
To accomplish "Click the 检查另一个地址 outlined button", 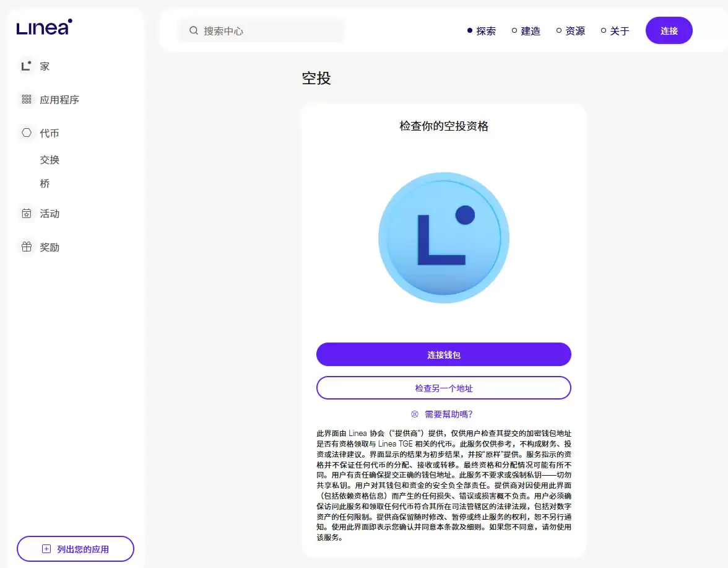I will 443,388.
